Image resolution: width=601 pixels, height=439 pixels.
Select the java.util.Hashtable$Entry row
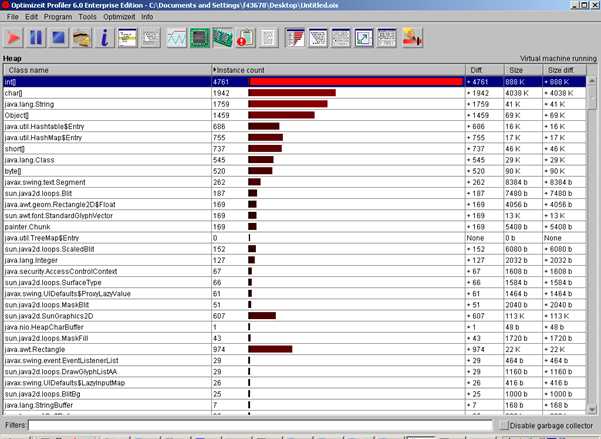click(295, 126)
